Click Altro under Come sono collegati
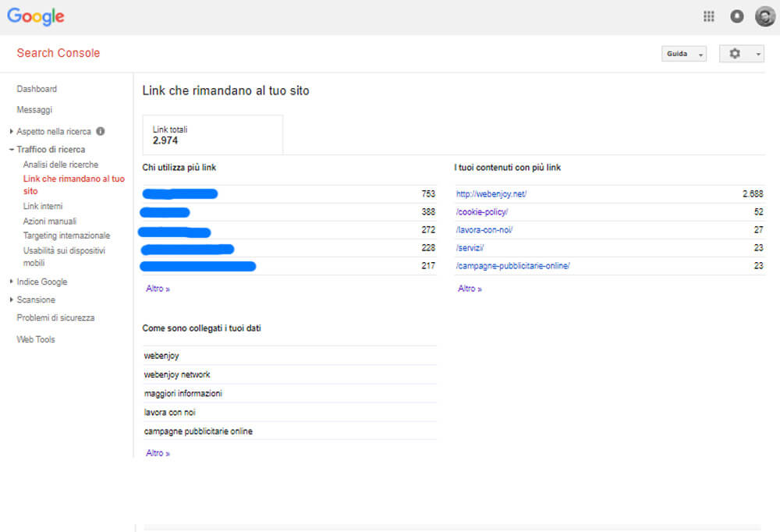The height and width of the screenshot is (532, 780). click(158, 453)
